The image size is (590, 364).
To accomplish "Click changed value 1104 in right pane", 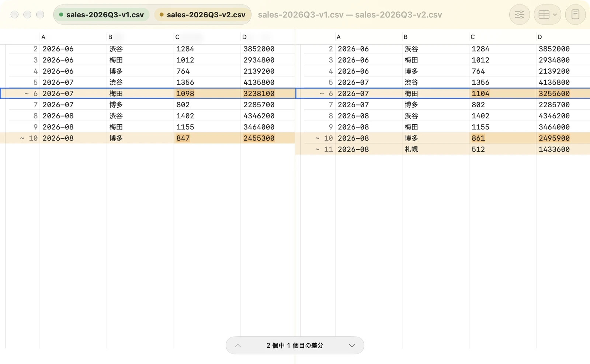I will pos(480,94).
